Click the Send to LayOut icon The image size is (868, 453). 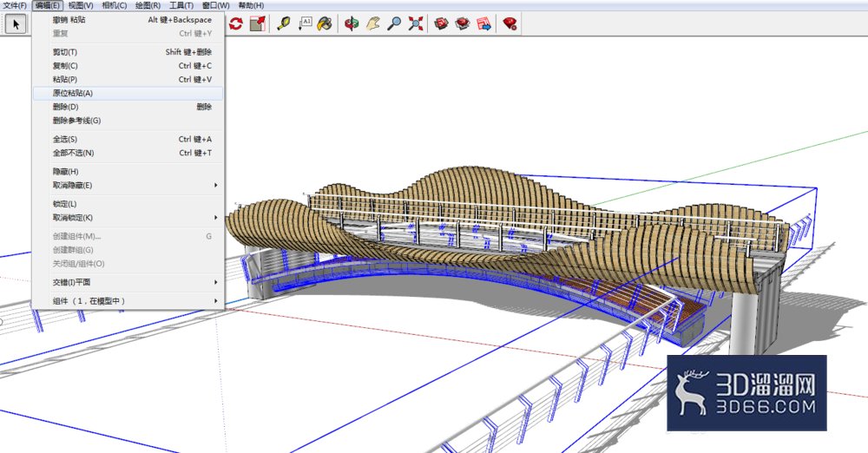(483, 23)
